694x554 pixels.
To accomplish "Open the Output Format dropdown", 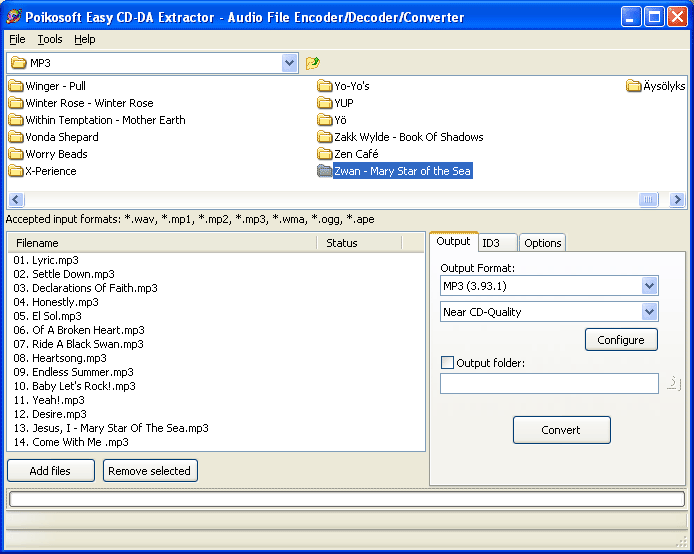I will coord(650,286).
